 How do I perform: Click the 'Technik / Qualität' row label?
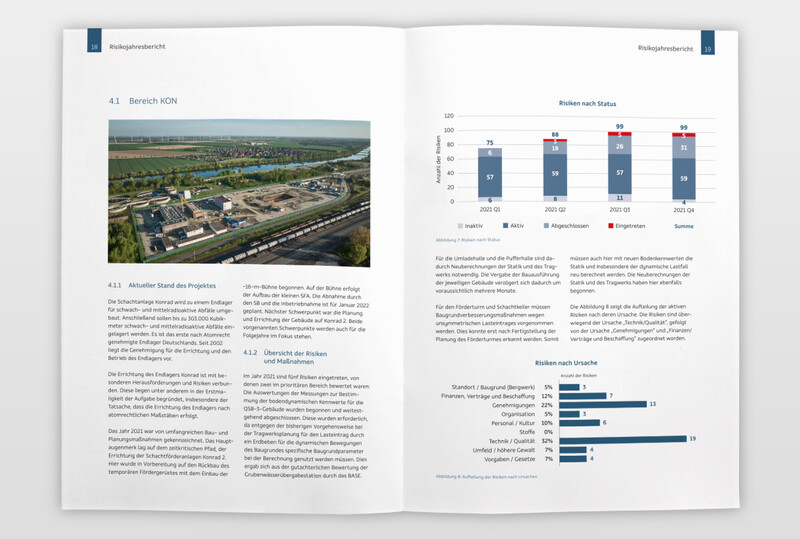(x=512, y=441)
